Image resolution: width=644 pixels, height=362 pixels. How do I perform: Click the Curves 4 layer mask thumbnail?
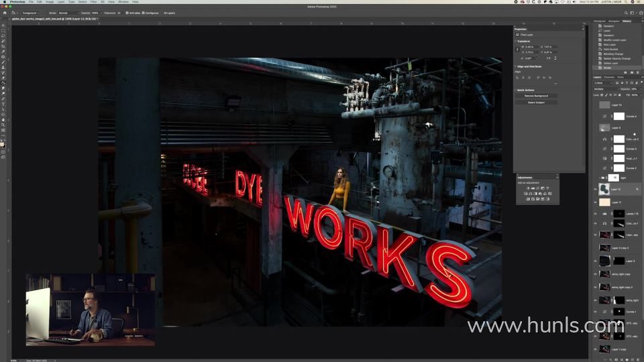619,116
